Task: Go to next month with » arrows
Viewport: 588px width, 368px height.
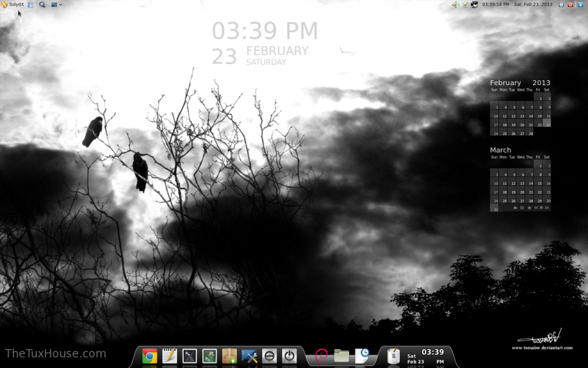Action: 547,208
